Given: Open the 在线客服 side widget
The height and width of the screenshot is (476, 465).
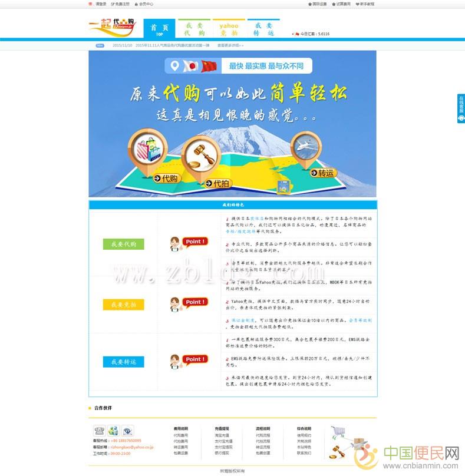Looking at the screenshot, I should [461, 108].
